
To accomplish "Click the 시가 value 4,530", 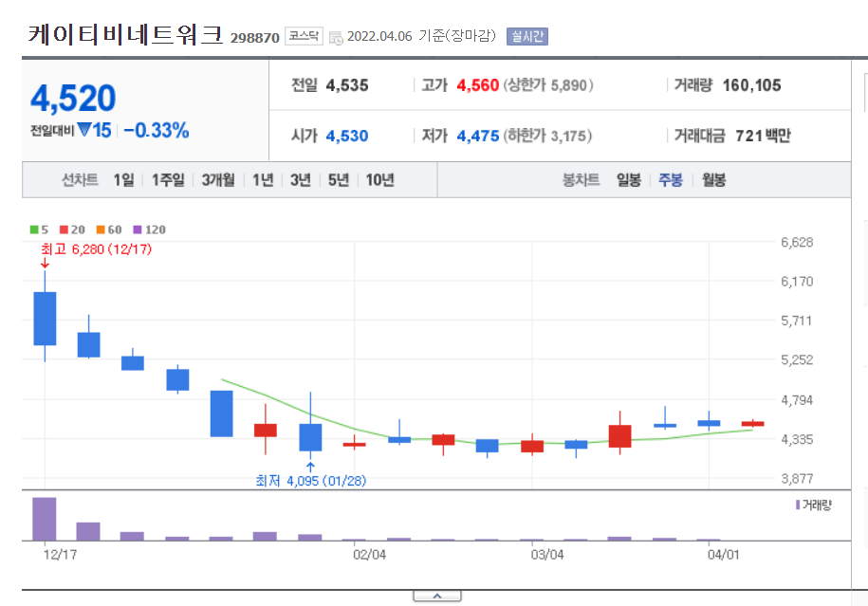I will pyautogui.click(x=347, y=136).
